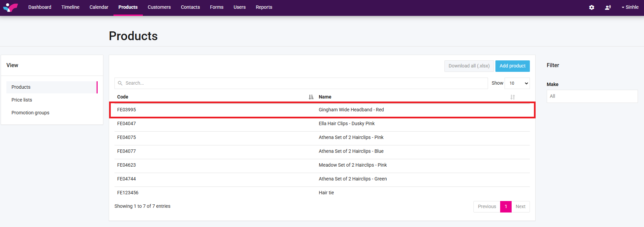The height and width of the screenshot is (227, 644).
Task: Click the Code column sort icon
Action: click(x=311, y=97)
